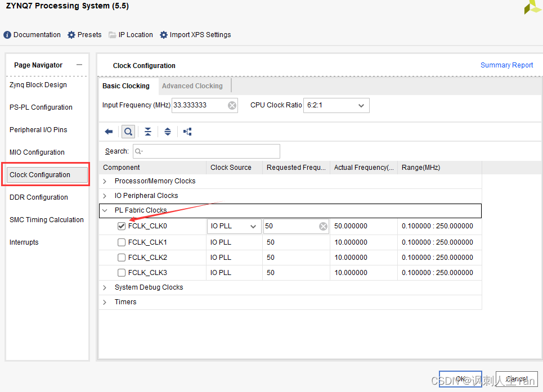
Task: Open the Summary Report link
Action: tap(506, 65)
